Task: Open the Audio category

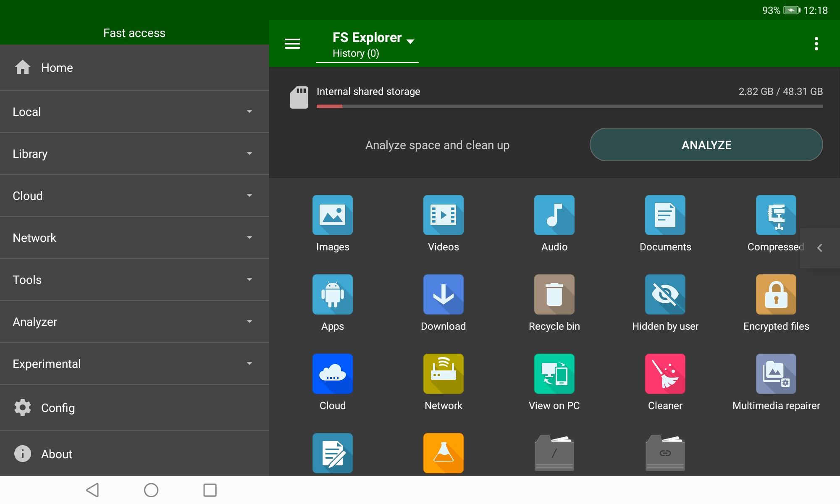Action: click(x=554, y=215)
